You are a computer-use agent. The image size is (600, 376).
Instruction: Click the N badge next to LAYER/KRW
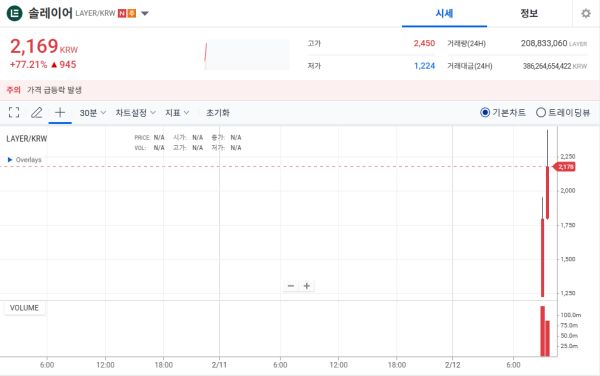pos(122,13)
